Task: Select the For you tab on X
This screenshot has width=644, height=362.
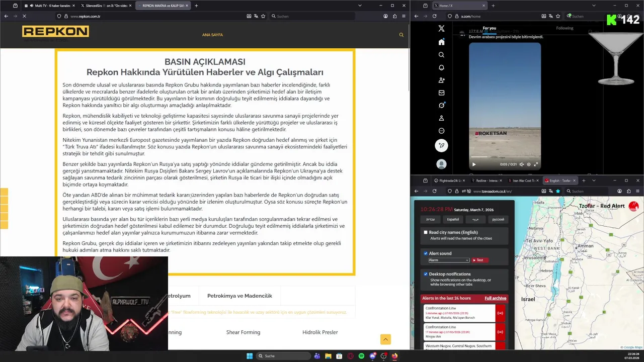Action: tap(489, 28)
